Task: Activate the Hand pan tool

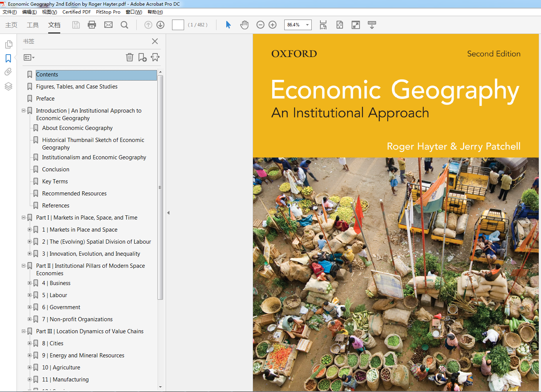Action: [245, 25]
